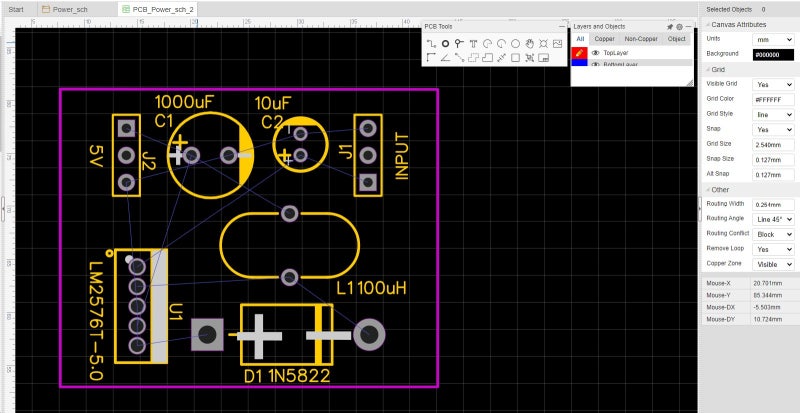Select the Hole tool in PCB Tools
The width and height of the screenshot is (800, 413).
[x=543, y=44]
